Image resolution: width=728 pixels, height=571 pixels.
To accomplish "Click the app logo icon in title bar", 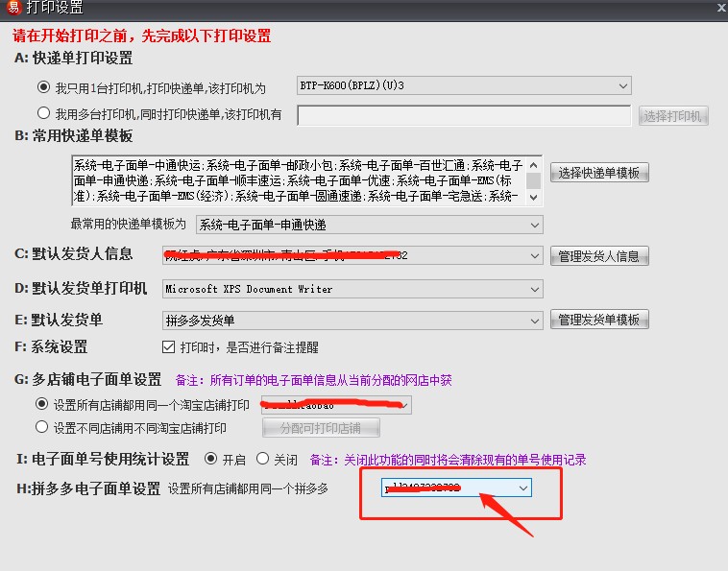I will (x=11, y=8).
